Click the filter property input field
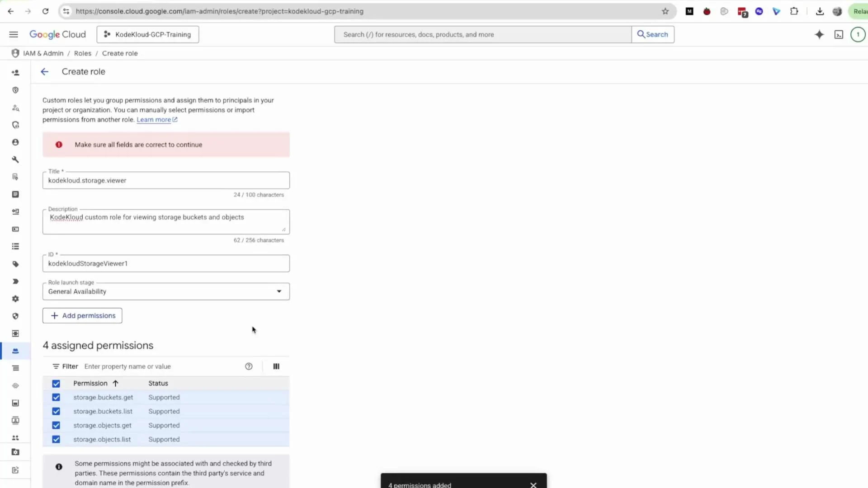868x488 pixels. (163, 366)
